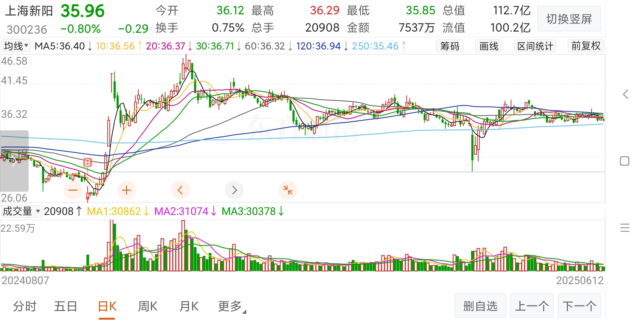Tap the Android back chevron
The height and width of the screenshot is (322, 644).
coord(625,95)
